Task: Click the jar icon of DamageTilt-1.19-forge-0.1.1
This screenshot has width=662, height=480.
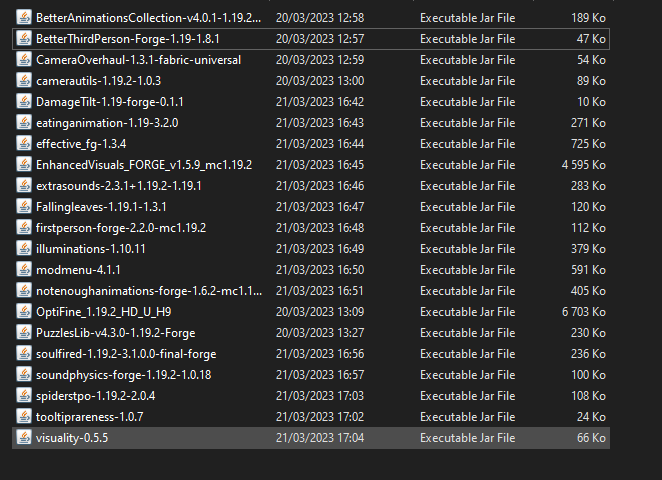Action: click(x=24, y=101)
